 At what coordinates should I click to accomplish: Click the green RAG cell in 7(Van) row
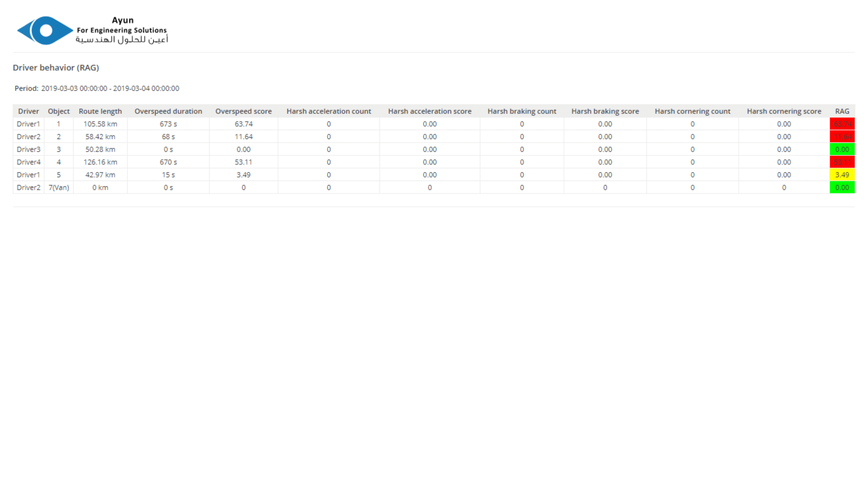pyautogui.click(x=842, y=188)
